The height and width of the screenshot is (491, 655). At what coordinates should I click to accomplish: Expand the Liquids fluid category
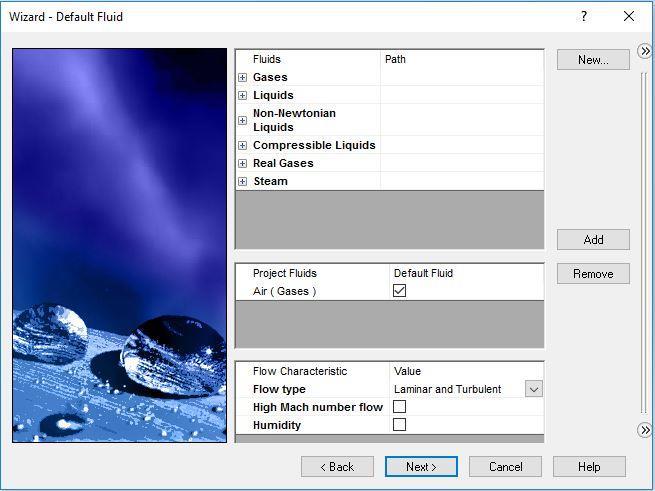(x=242, y=95)
